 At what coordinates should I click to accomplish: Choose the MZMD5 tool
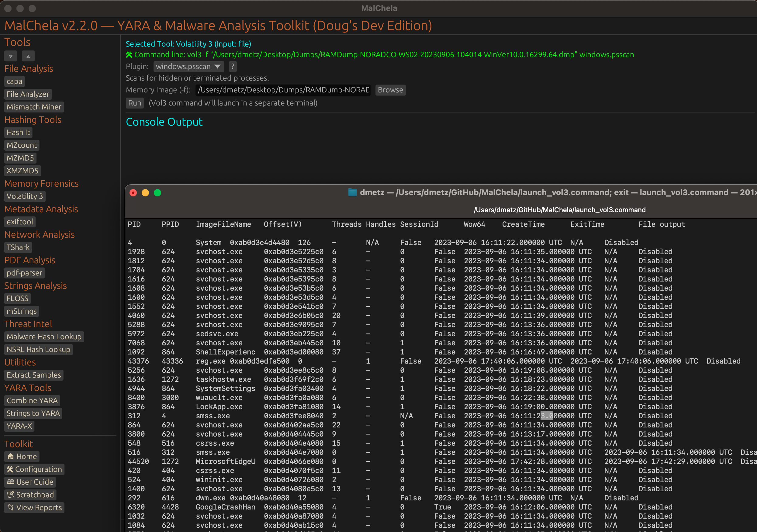tap(20, 158)
